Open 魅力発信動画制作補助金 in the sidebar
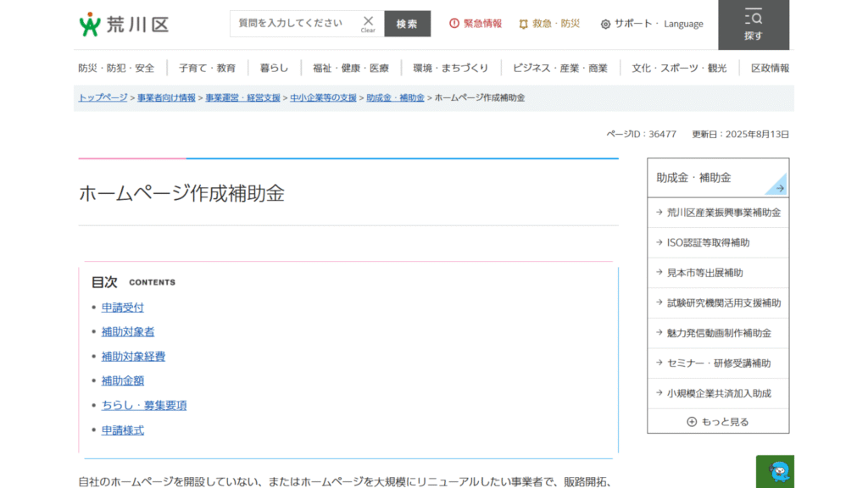 (x=719, y=333)
